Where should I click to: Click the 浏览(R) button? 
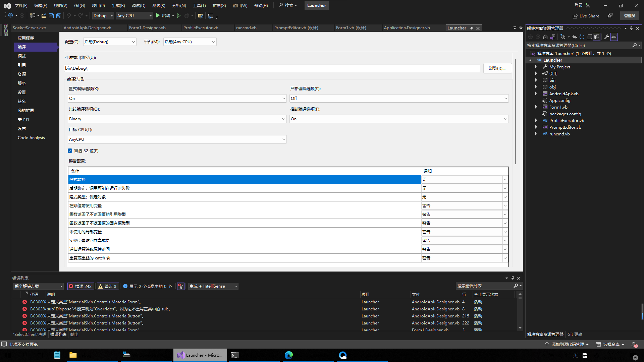(497, 68)
